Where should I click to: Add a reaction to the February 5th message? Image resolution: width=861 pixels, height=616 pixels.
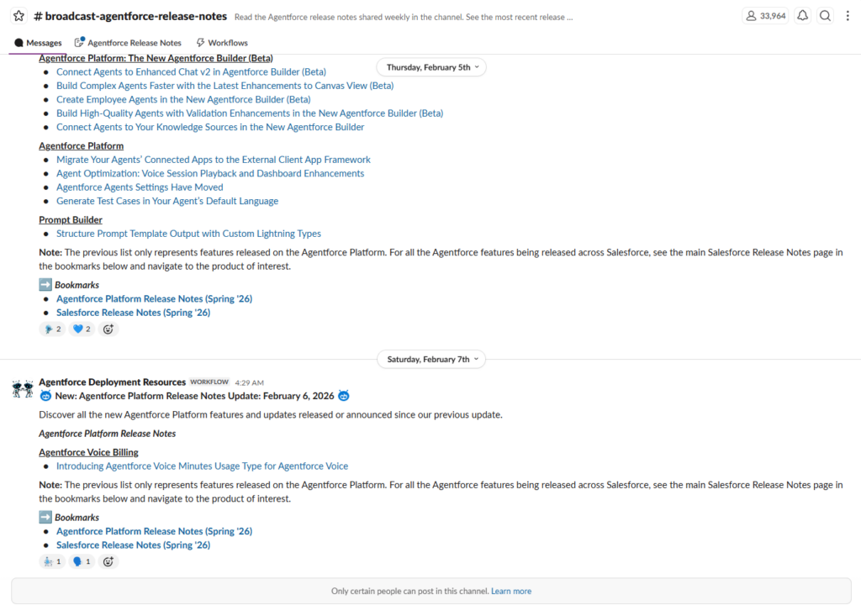(x=108, y=329)
